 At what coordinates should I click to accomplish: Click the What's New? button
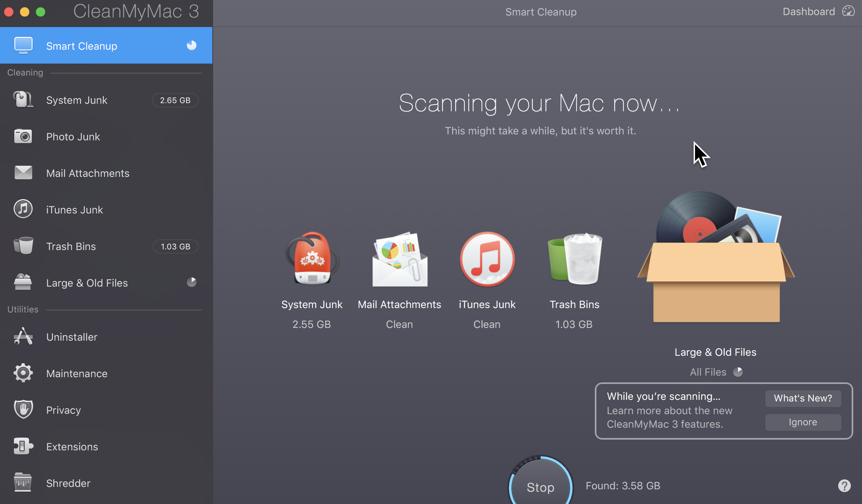coord(803,398)
